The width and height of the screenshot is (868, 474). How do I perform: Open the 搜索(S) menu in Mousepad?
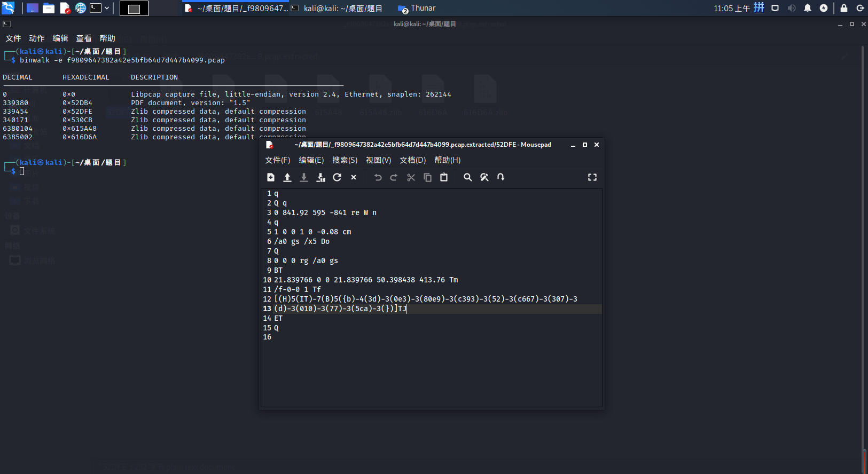tap(345, 160)
